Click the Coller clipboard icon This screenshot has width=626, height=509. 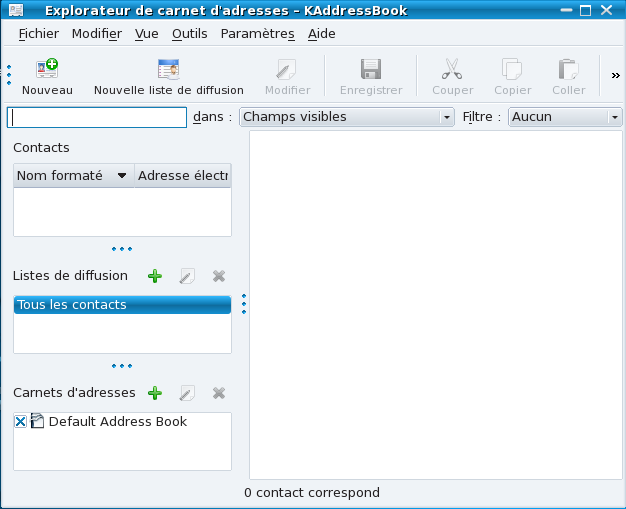[x=569, y=70]
